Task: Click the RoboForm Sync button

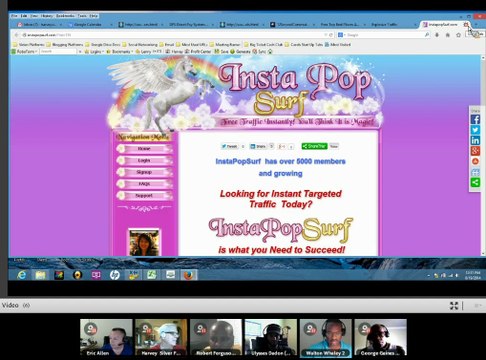Action: [x=259, y=51]
